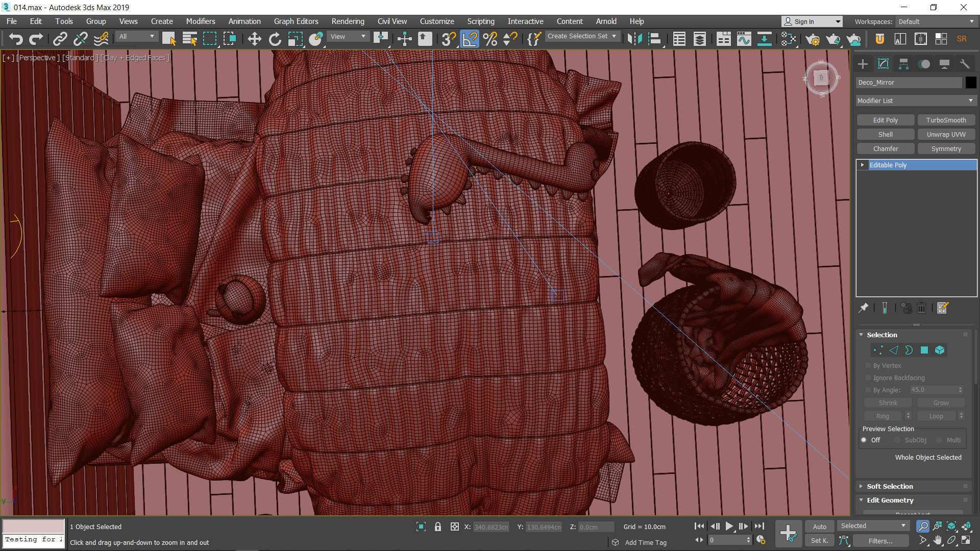Select the Off preview selection radio
980x551 pixels.
[x=864, y=440]
